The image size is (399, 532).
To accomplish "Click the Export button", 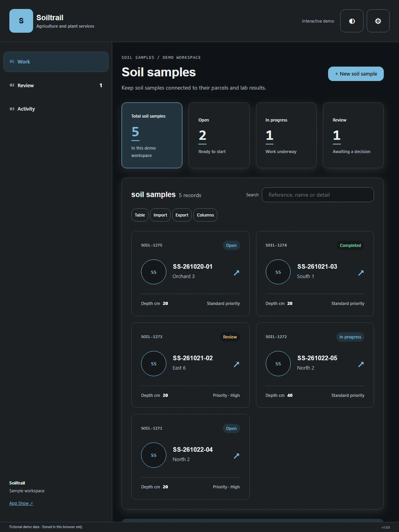I will click(182, 215).
